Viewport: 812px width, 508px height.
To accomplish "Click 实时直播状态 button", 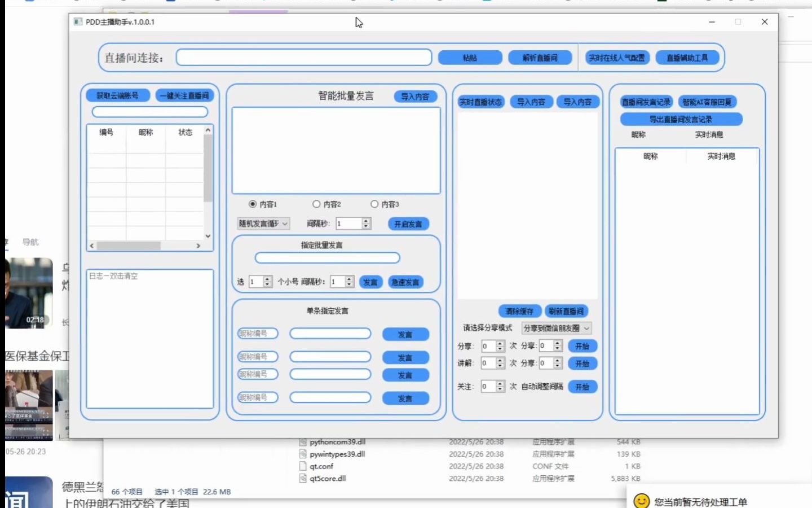I will pos(480,102).
